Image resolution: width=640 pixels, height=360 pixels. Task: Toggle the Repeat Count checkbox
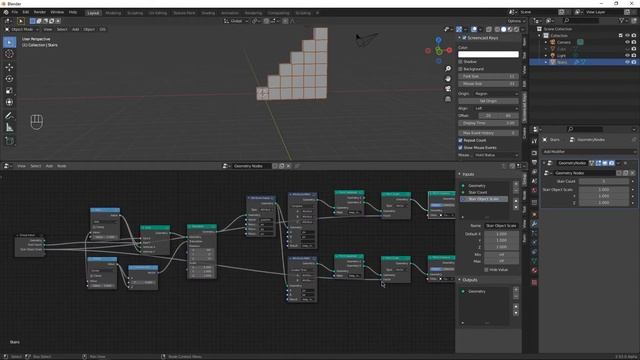pos(460,140)
